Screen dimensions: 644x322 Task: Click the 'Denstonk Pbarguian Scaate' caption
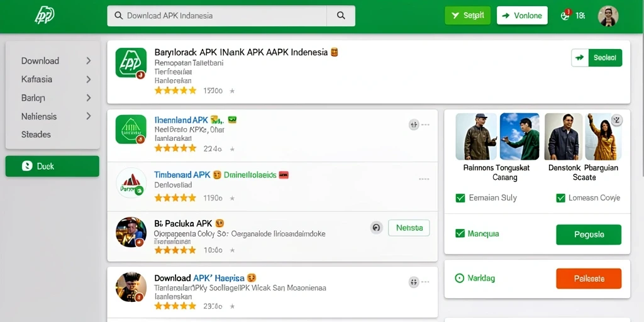pyautogui.click(x=583, y=172)
